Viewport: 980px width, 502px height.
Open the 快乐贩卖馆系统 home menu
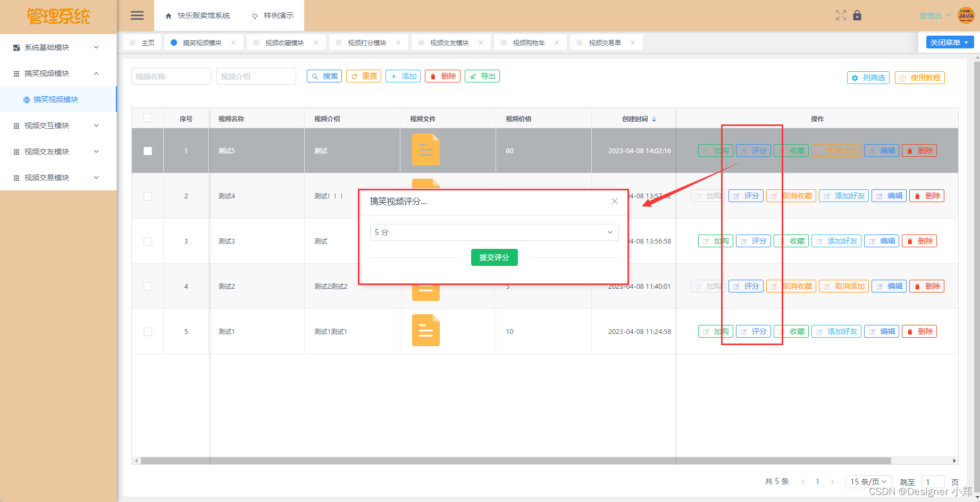(x=198, y=15)
